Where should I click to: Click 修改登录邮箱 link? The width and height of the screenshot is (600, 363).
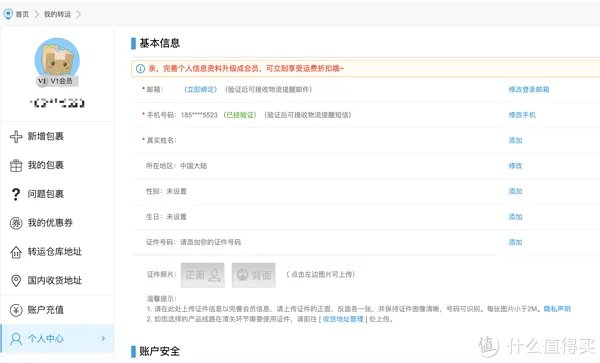(x=529, y=90)
